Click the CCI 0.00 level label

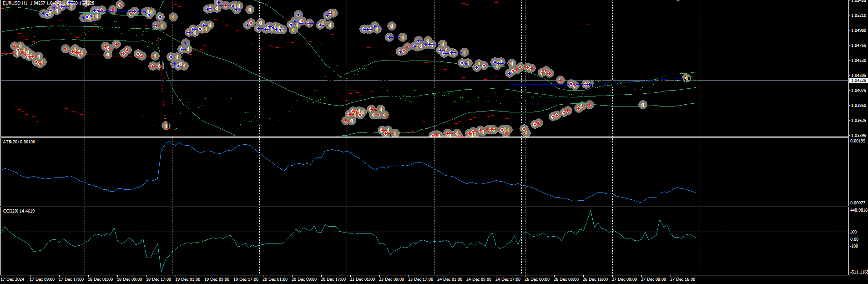pyautogui.click(x=854, y=239)
